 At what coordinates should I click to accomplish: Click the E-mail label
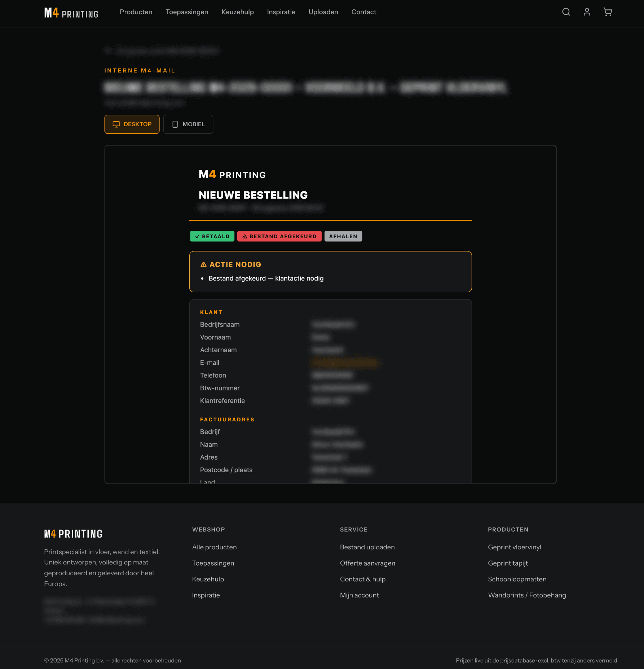[x=210, y=363]
